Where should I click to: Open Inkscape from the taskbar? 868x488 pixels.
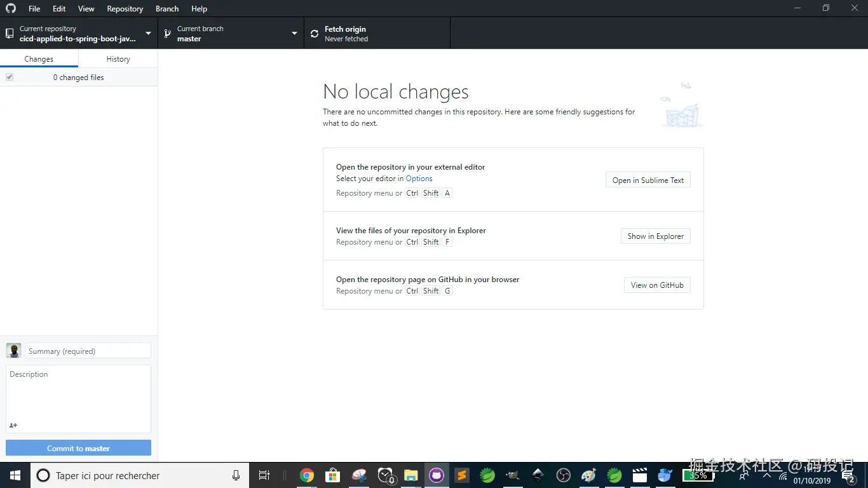(538, 475)
